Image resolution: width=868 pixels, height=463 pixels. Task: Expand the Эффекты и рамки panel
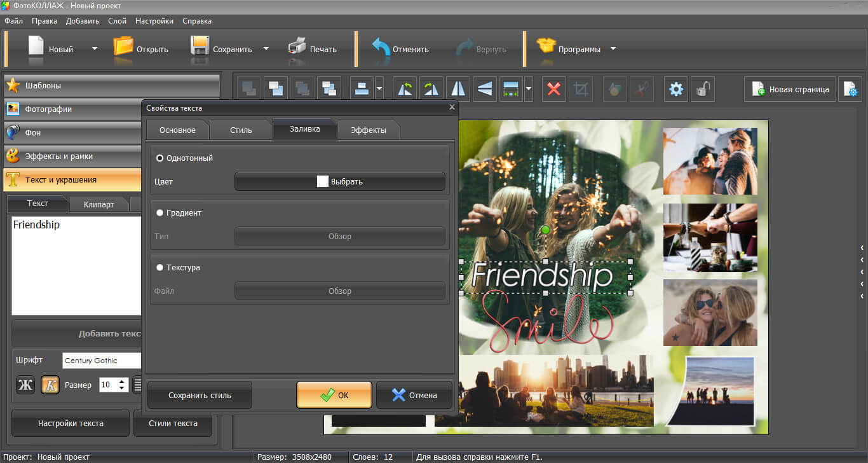pos(72,156)
